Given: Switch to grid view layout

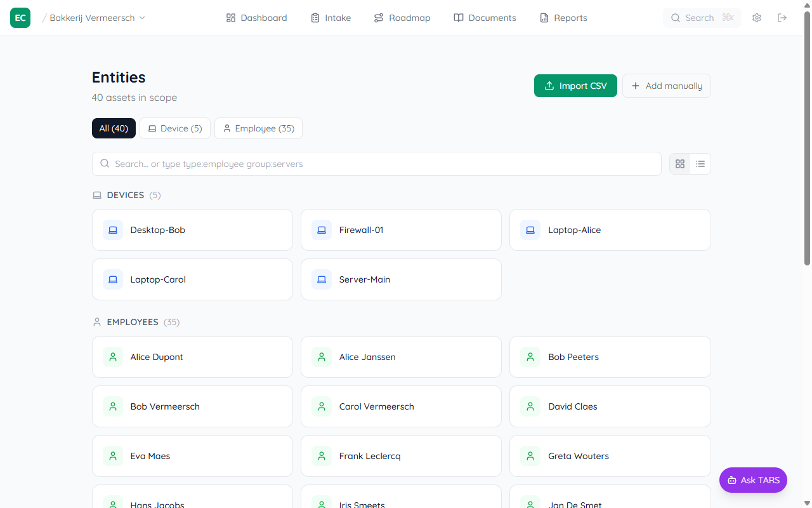Looking at the screenshot, I should coord(680,164).
